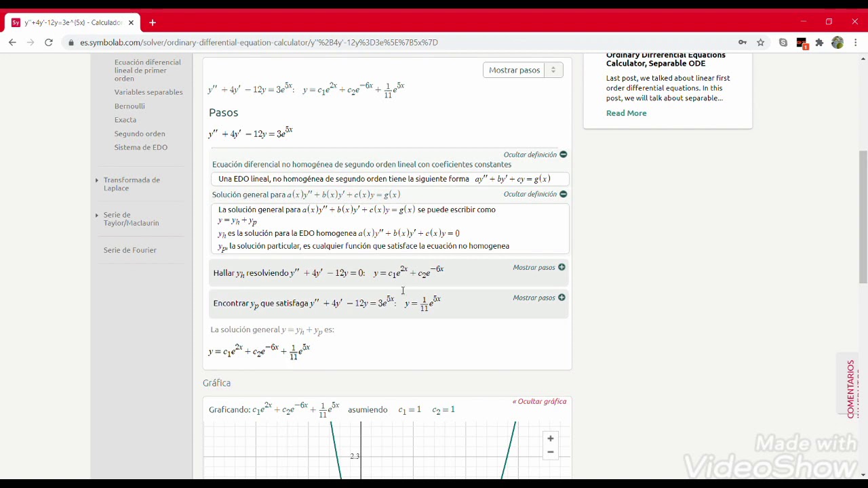
Task: Open saved passwords key icon
Action: point(743,42)
